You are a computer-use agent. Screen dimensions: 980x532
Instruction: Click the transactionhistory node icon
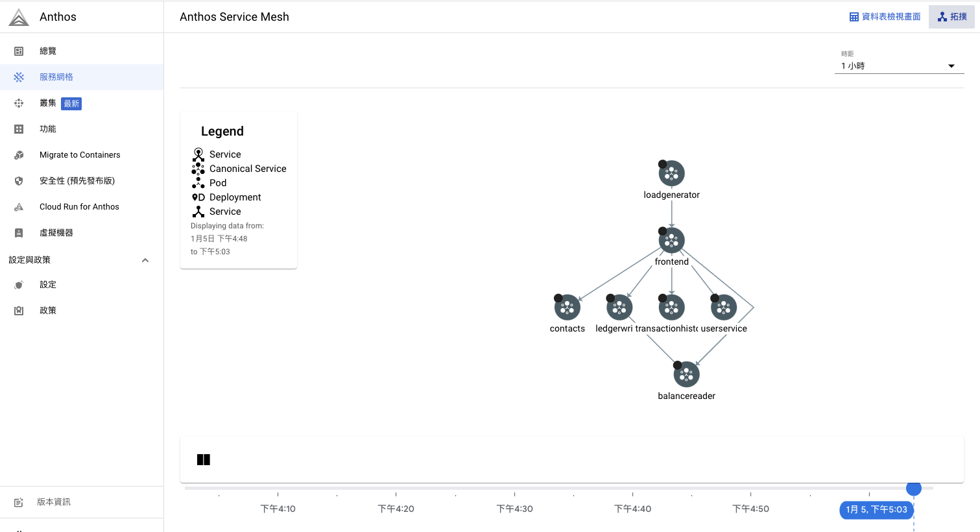[x=671, y=308]
